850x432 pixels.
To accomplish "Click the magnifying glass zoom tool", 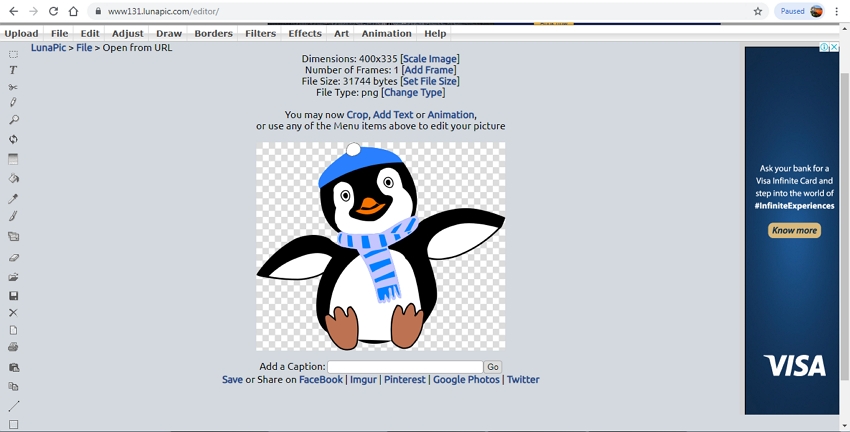I will [x=13, y=120].
